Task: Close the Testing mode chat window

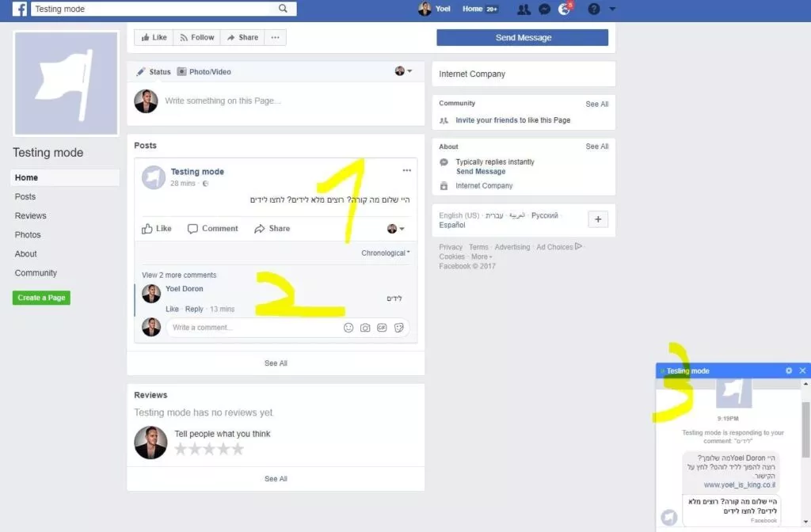Action: (x=803, y=370)
